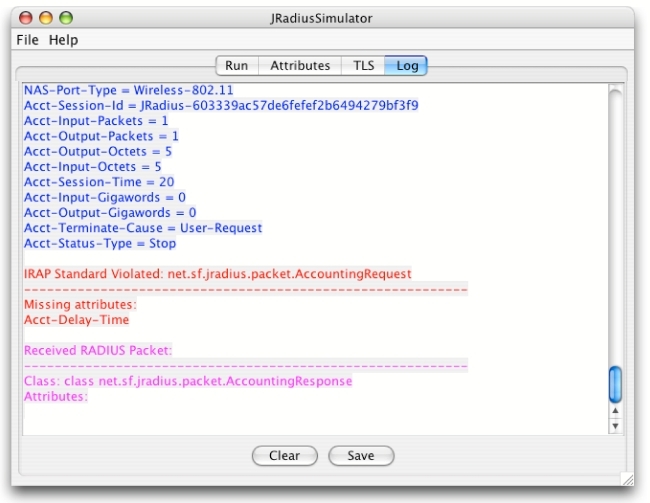Click the red close window button
This screenshot has width=650, height=503.
(26, 18)
